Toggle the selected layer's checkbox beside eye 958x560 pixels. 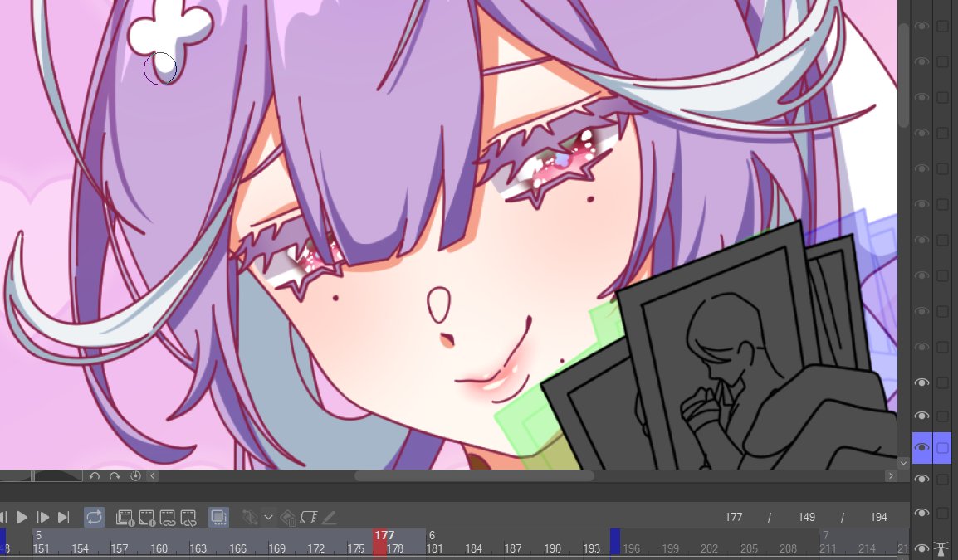[x=942, y=448]
